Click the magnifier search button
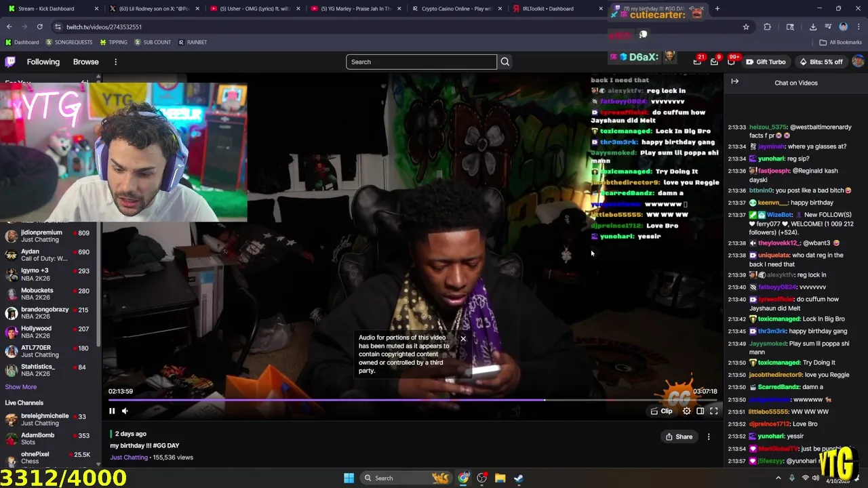Viewport: 868px width, 488px height. [x=505, y=62]
